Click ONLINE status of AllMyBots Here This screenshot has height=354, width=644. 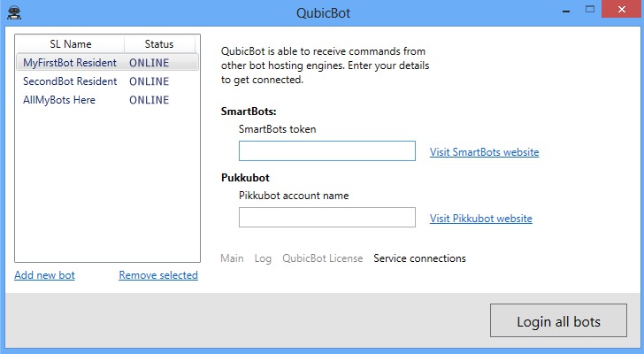pyautogui.click(x=149, y=100)
